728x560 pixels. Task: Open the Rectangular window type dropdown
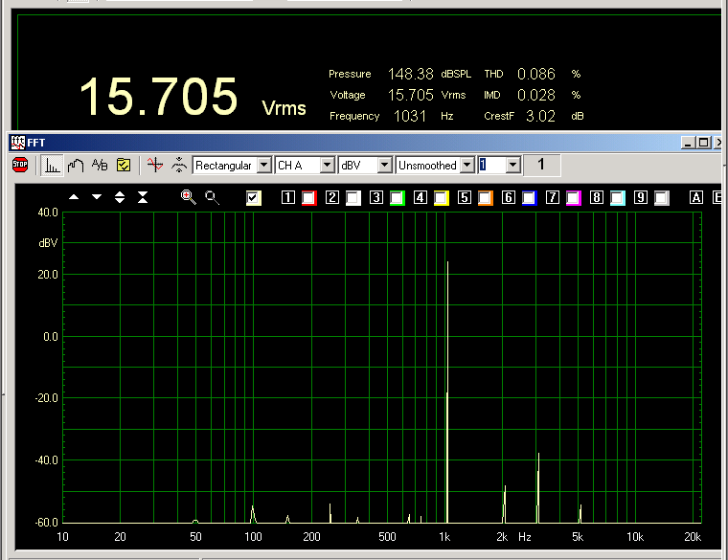click(x=263, y=166)
